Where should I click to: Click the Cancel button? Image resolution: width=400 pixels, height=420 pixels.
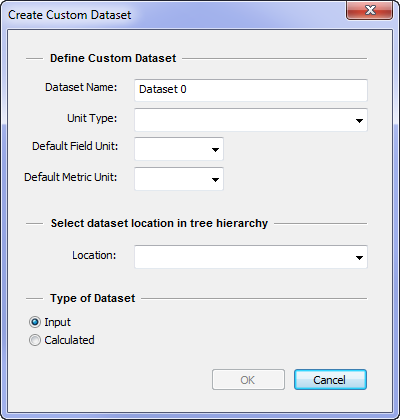pyautogui.click(x=330, y=380)
